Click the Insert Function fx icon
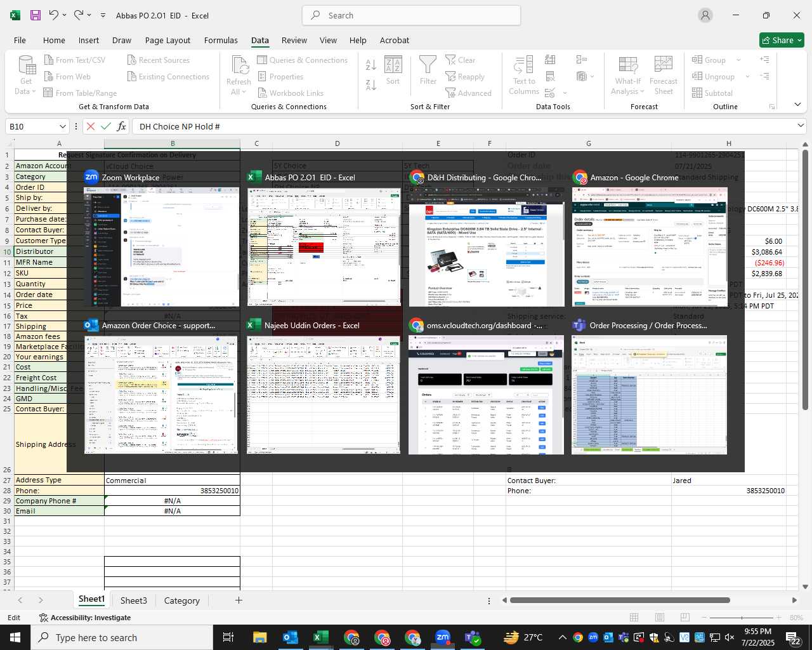Image resolution: width=812 pixels, height=650 pixels. 122,126
